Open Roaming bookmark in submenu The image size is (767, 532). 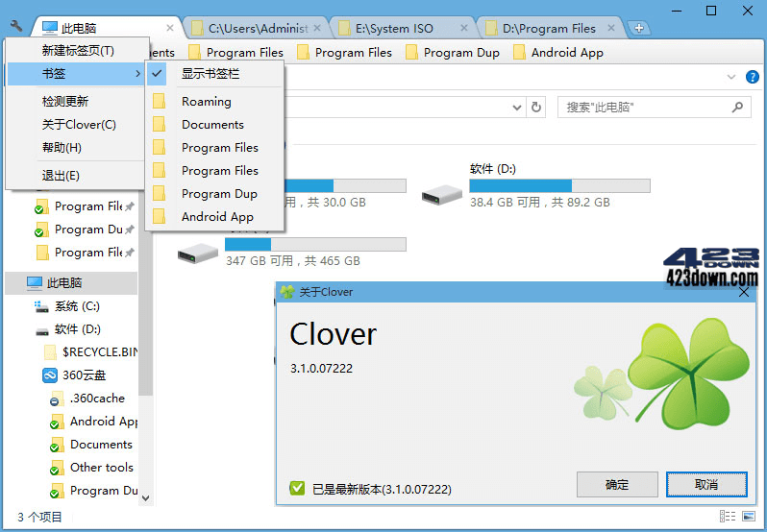point(215,101)
